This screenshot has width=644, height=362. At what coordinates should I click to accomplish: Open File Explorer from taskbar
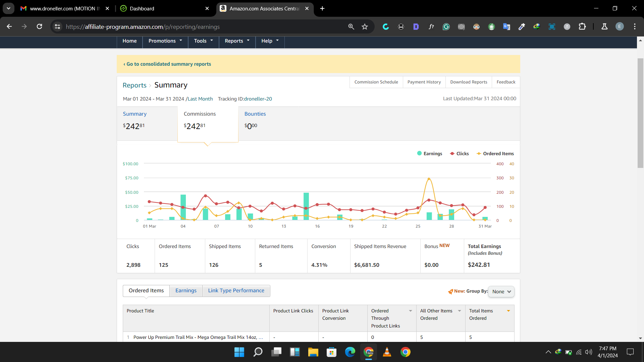tap(313, 352)
